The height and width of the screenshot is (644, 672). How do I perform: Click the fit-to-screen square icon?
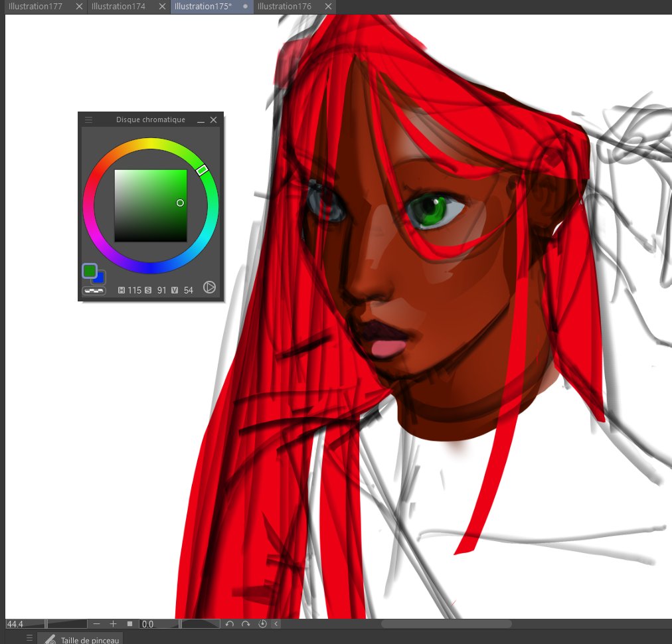(130, 624)
